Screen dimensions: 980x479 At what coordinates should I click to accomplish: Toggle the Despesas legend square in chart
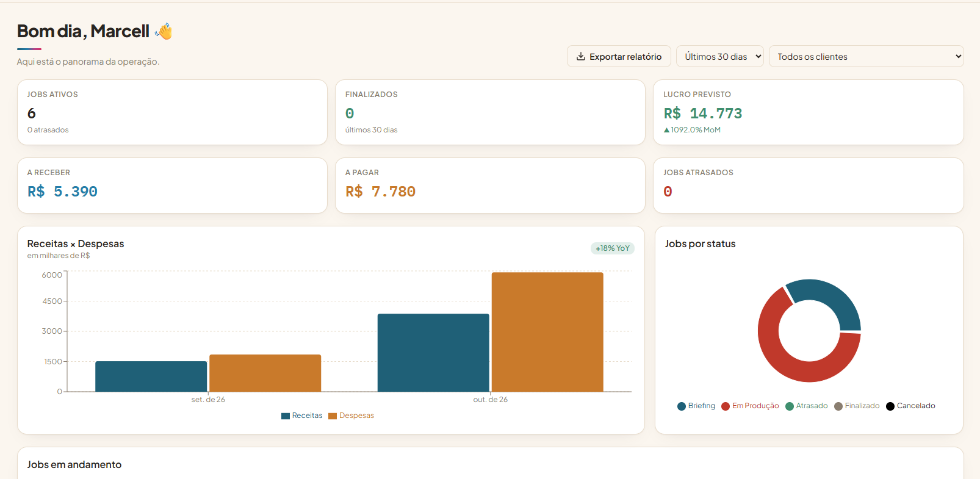point(333,416)
